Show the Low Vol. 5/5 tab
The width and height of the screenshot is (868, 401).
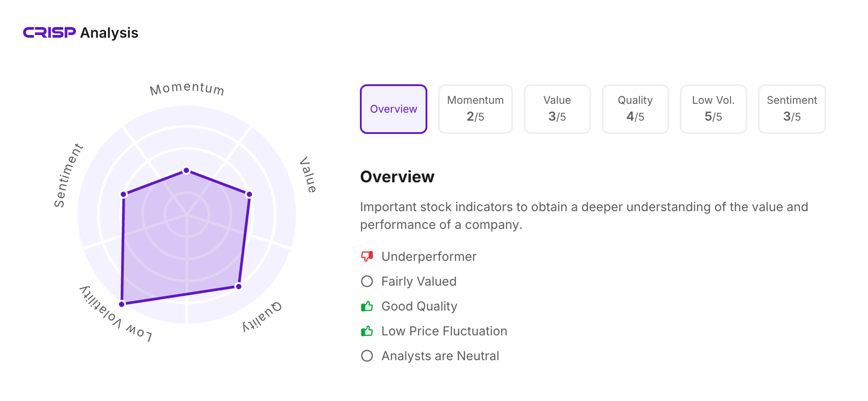click(713, 109)
